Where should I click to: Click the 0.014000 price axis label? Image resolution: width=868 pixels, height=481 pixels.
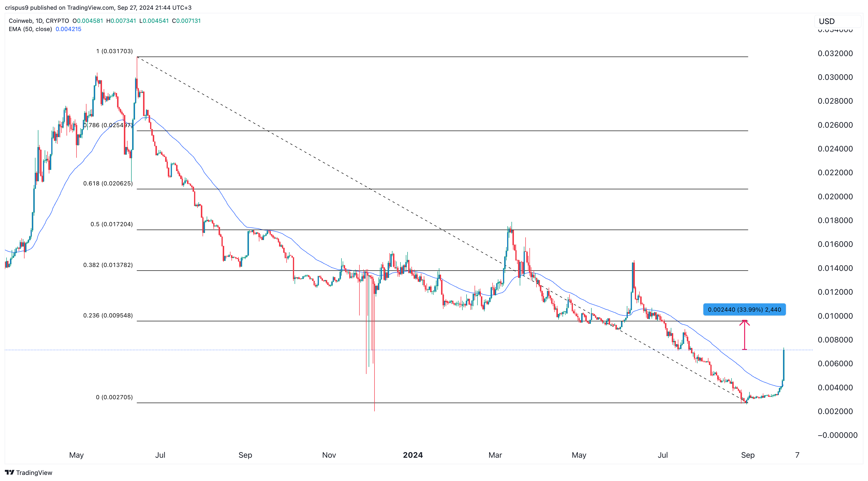click(835, 268)
